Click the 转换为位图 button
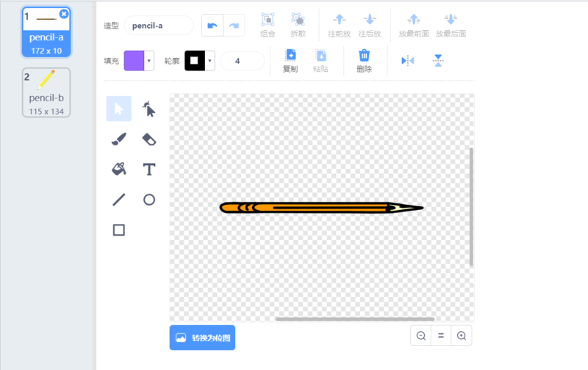This screenshot has width=588, height=370. pyautogui.click(x=202, y=338)
